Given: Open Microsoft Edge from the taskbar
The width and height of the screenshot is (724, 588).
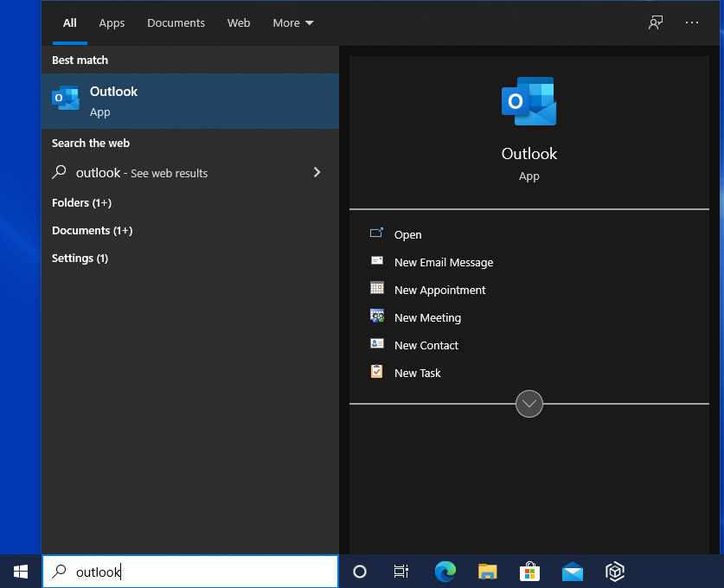Looking at the screenshot, I should (x=445, y=572).
